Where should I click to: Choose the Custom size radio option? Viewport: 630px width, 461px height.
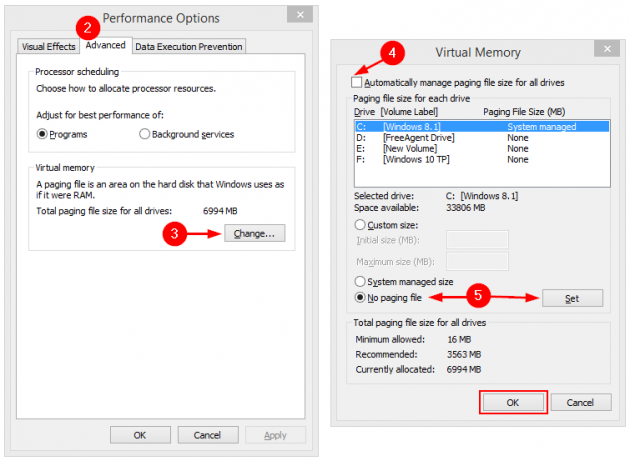pos(361,226)
